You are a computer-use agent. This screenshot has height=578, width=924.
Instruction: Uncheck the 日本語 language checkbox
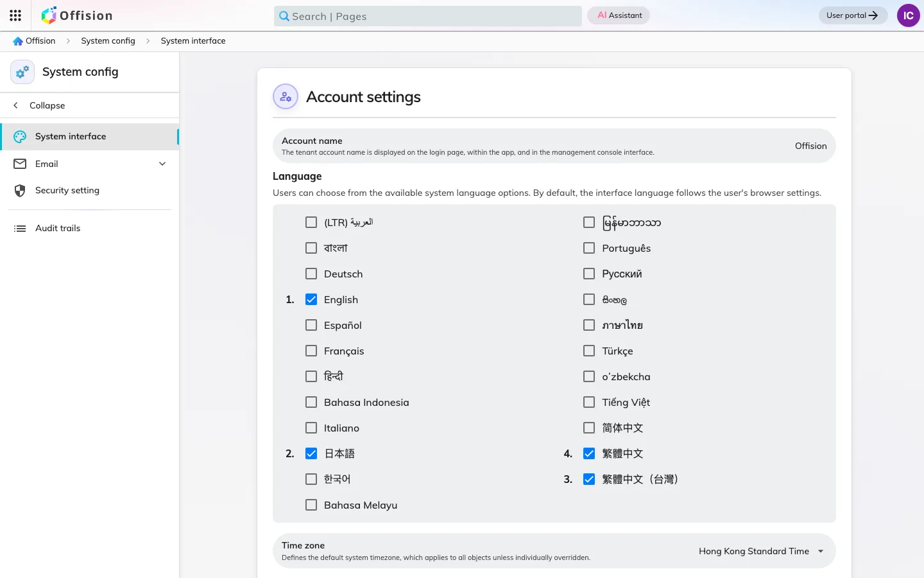(311, 453)
